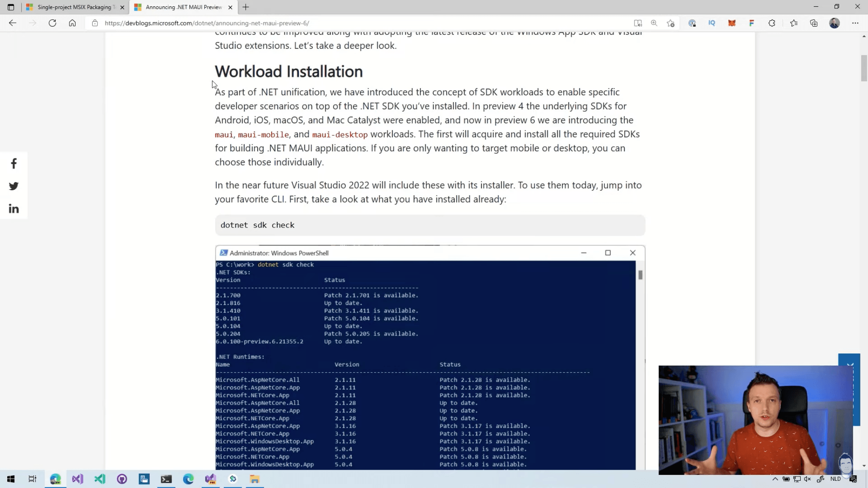Click the Workload Installation heading
Viewport: 868px width, 488px height.
[289, 72]
